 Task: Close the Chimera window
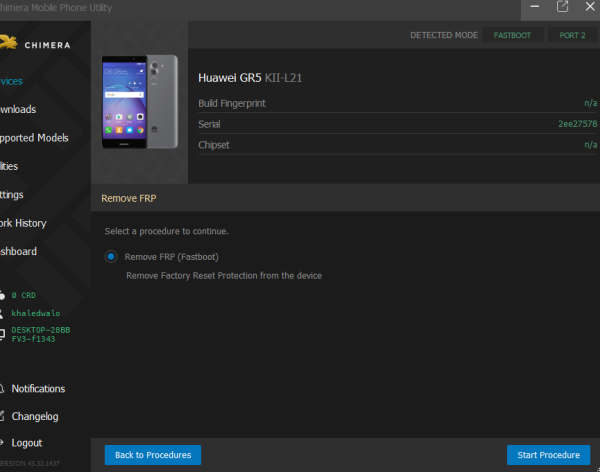tap(590, 7)
